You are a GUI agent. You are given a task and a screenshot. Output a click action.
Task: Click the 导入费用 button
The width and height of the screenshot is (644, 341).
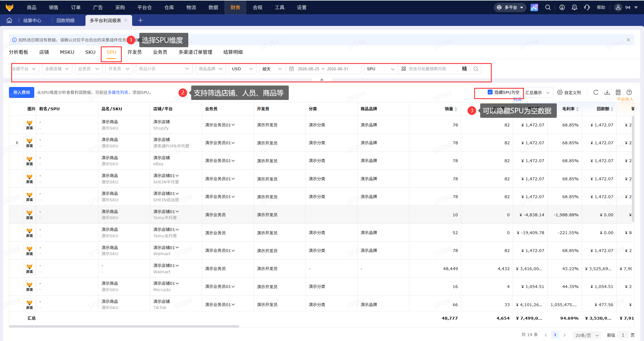[x=22, y=92]
